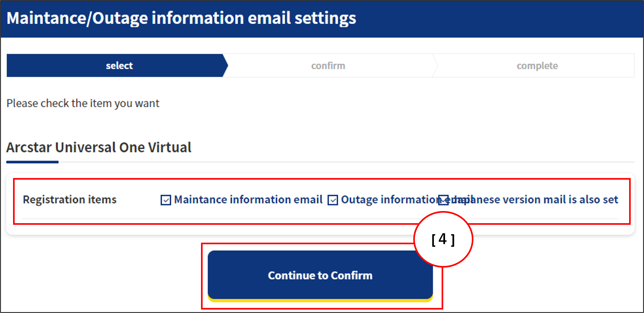Click the 'Please check the item you want' text
The image size is (644, 313).
(83, 103)
